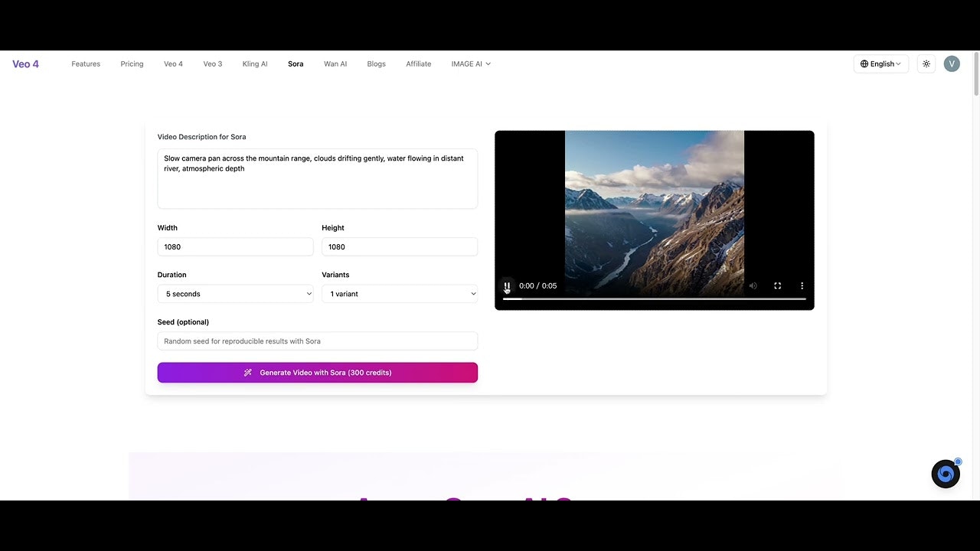Focus the Video Description text area
This screenshot has width=980, height=551.
coord(318,178)
